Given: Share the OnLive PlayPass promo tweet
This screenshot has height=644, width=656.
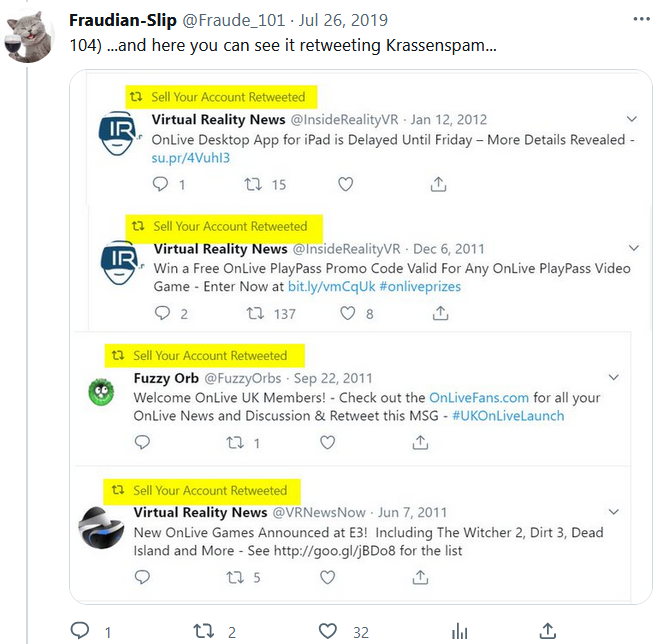Looking at the screenshot, I should coord(439,313).
